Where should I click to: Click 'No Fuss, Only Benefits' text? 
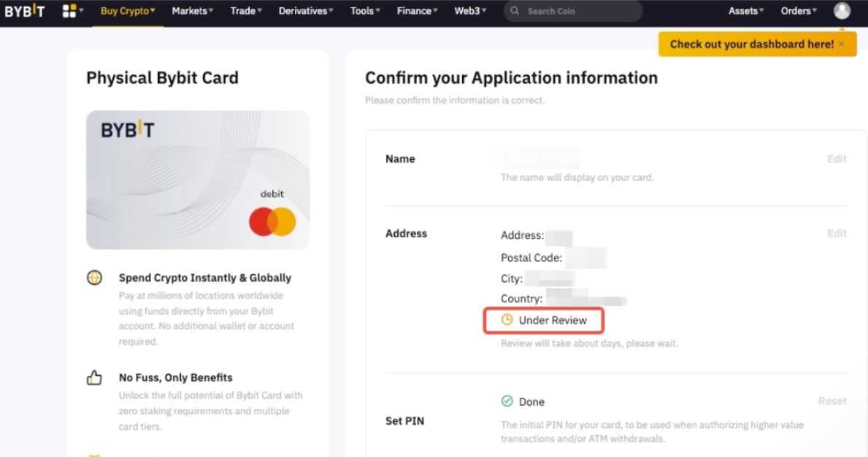click(175, 377)
